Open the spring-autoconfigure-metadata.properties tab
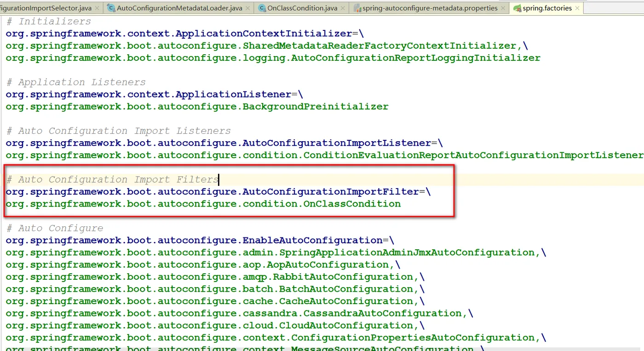Viewport: 644px width, 351px height. 429,8
